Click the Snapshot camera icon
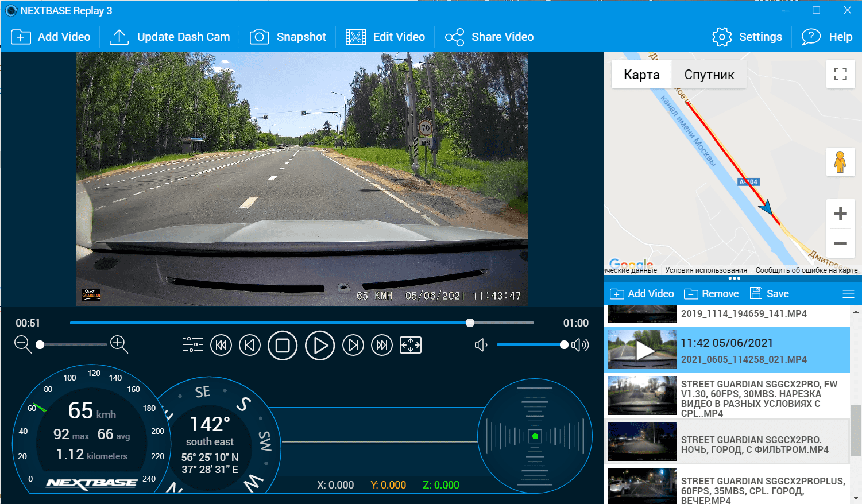The image size is (862, 504). click(259, 37)
